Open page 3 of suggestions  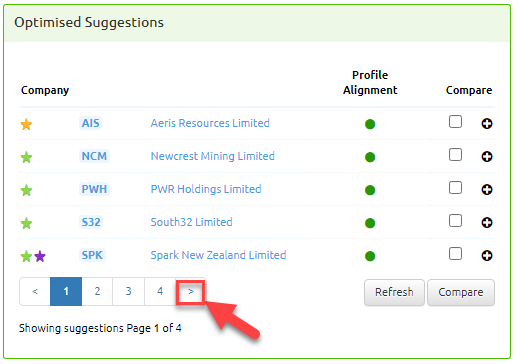[129, 291]
